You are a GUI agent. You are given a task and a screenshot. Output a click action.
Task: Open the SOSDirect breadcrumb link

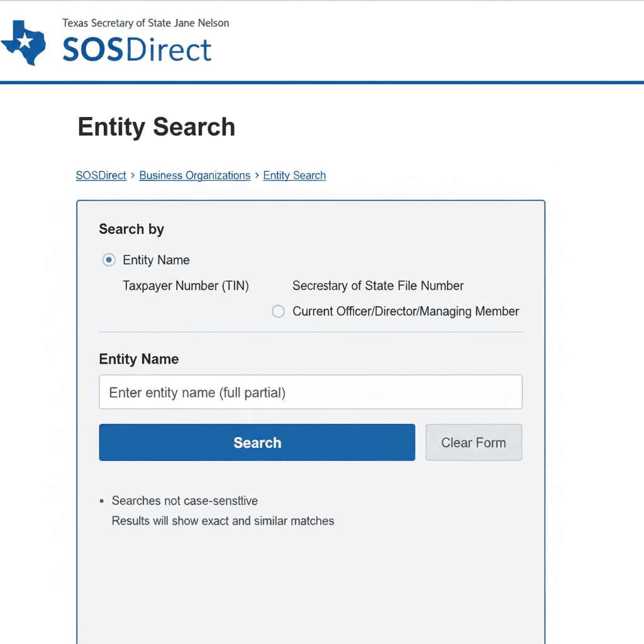coord(101,175)
